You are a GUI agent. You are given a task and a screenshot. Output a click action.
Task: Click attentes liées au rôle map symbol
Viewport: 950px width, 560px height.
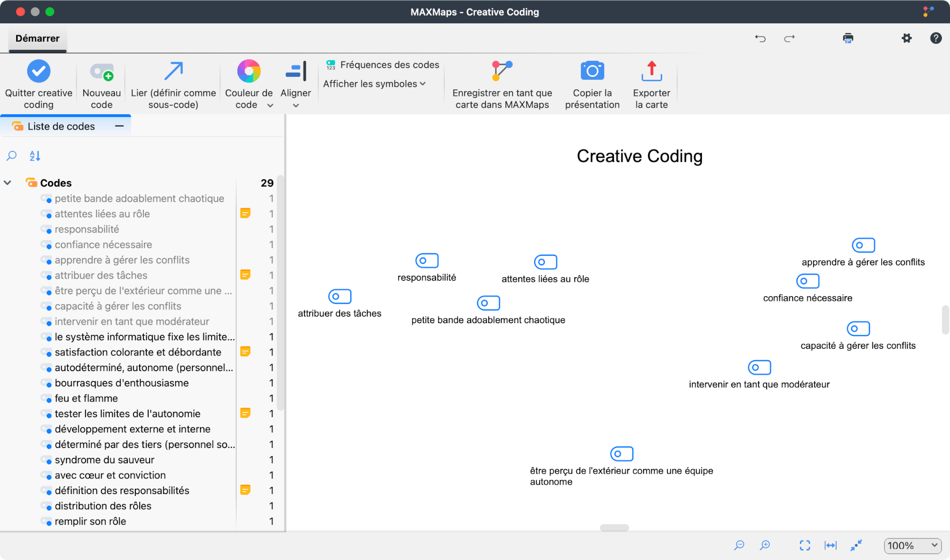[x=545, y=262]
